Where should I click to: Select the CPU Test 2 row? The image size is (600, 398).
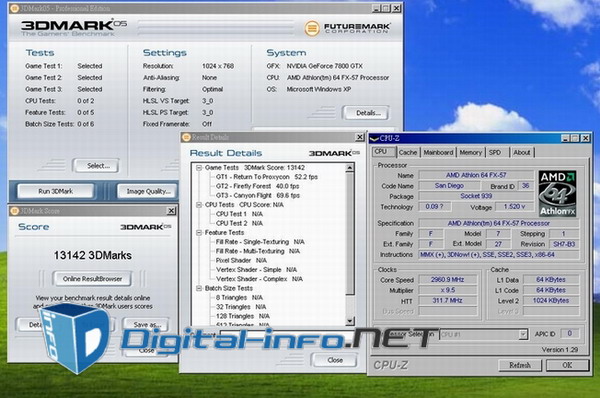click(x=239, y=223)
